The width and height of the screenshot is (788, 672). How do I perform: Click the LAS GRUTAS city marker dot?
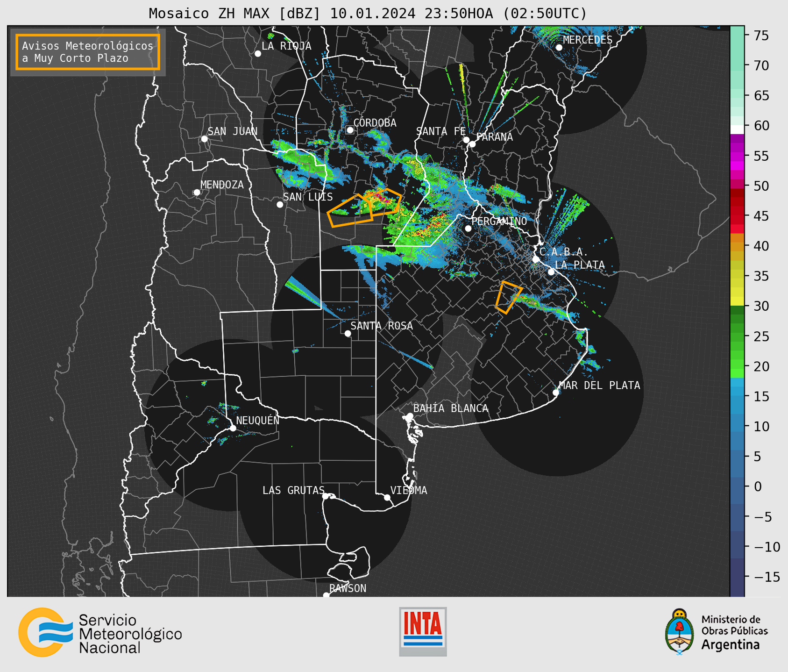pos(326,496)
